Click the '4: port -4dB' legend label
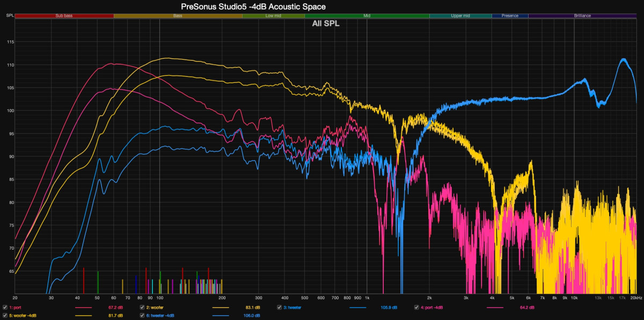 [x=433, y=308]
